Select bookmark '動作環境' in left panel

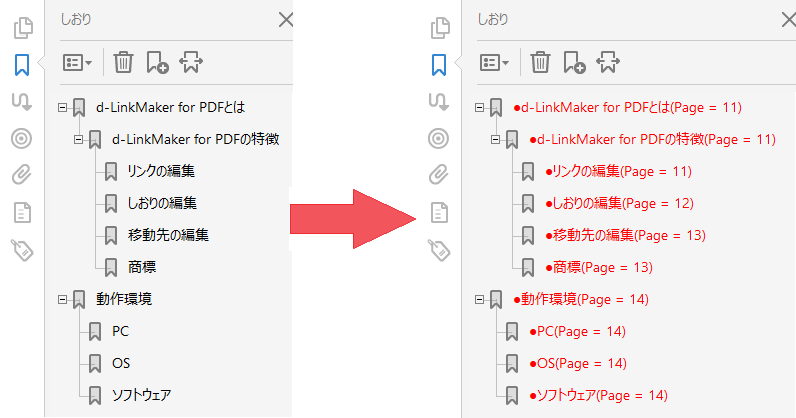pyautogui.click(x=124, y=299)
